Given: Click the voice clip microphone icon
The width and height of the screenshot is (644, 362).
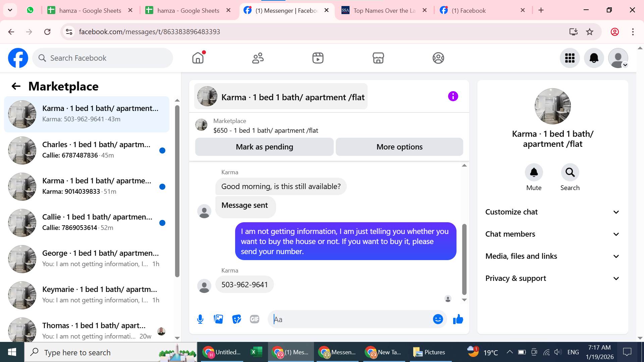Looking at the screenshot, I should click(200, 319).
